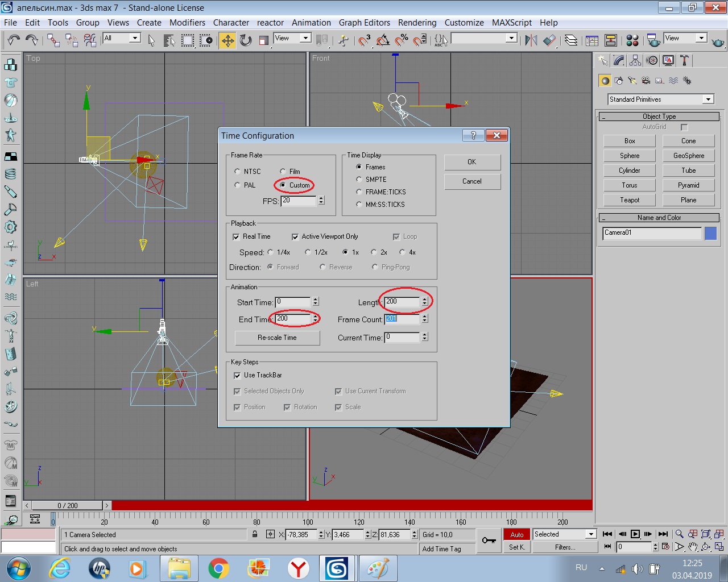Toggle the Set Key mode key icon
The height and width of the screenshot is (582, 728).
[x=489, y=540]
